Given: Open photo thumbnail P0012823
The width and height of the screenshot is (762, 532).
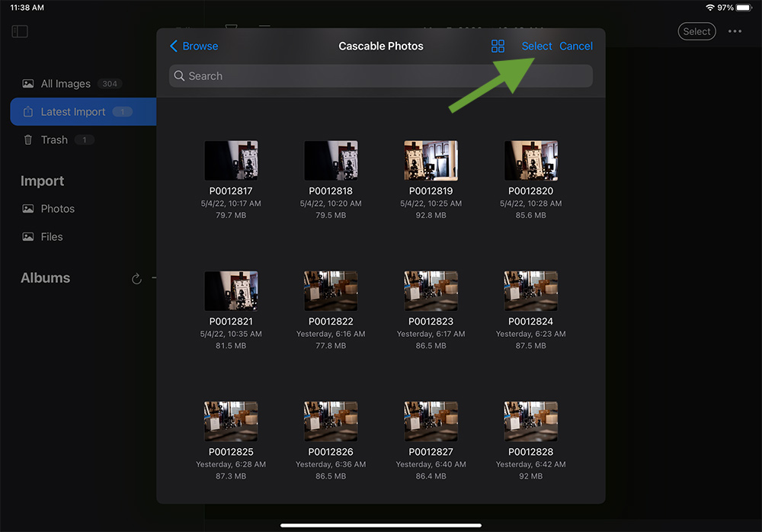Looking at the screenshot, I should [x=431, y=291].
